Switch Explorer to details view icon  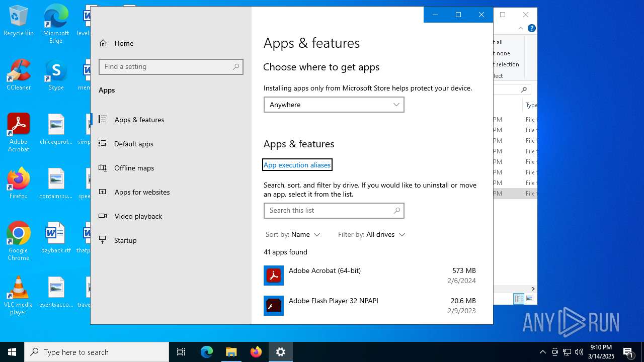click(519, 299)
